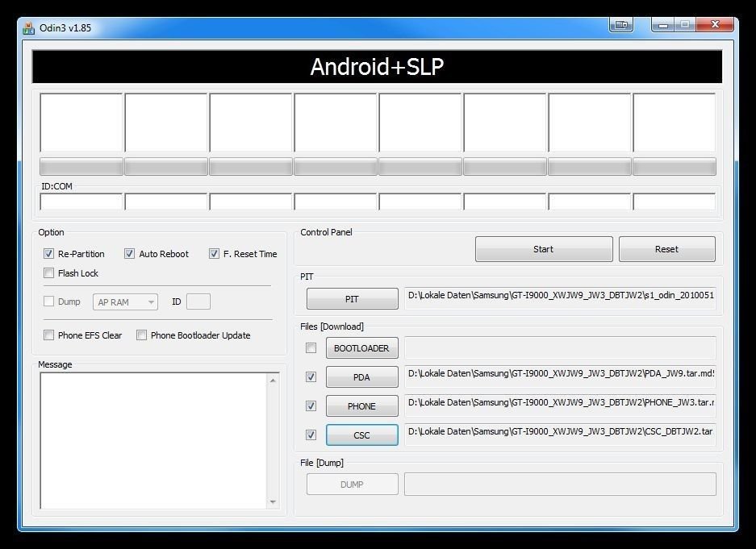
Task: Click the DUMP button
Action: coord(353,484)
